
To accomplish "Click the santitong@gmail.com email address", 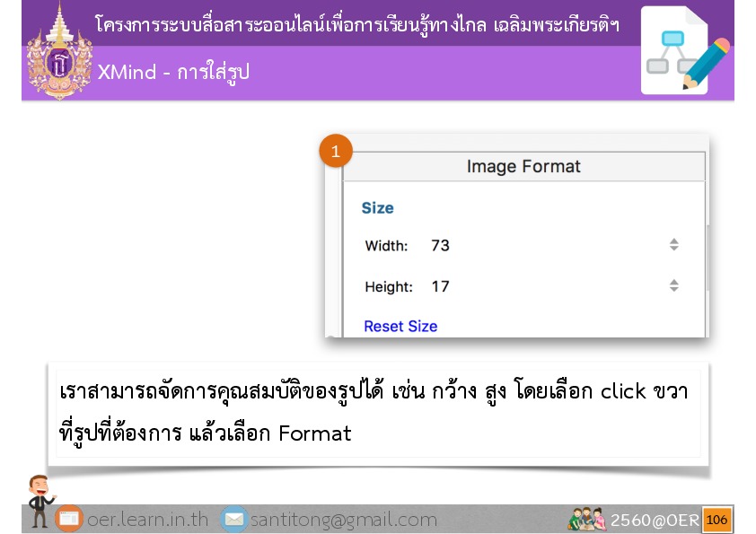I will click(x=343, y=520).
